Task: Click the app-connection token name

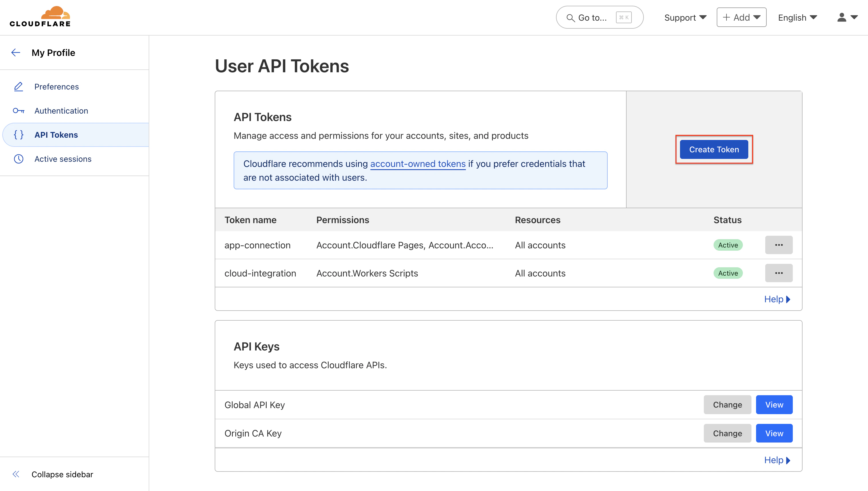Action: (257, 245)
